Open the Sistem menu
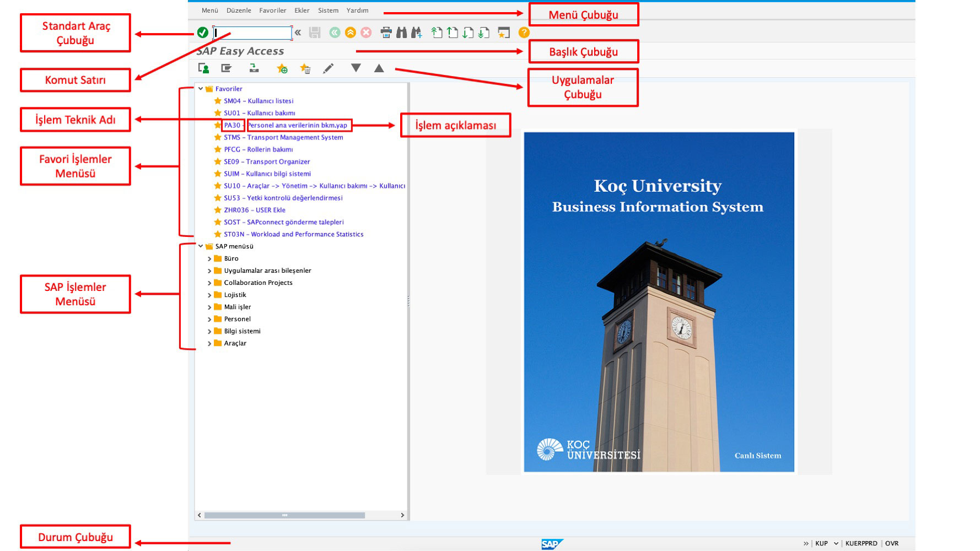This screenshot has height=551, width=980. coord(328,10)
